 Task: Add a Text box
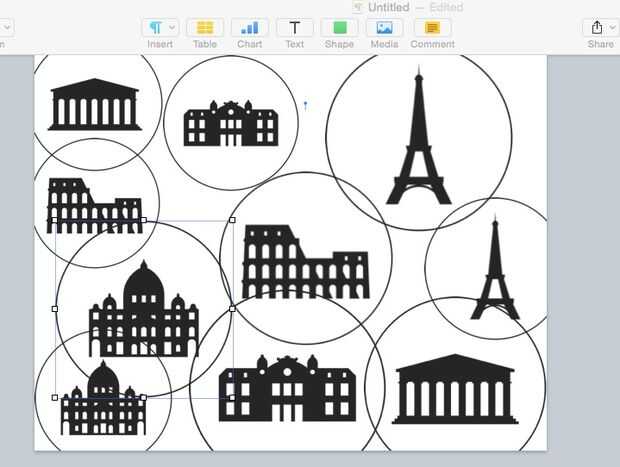295,28
